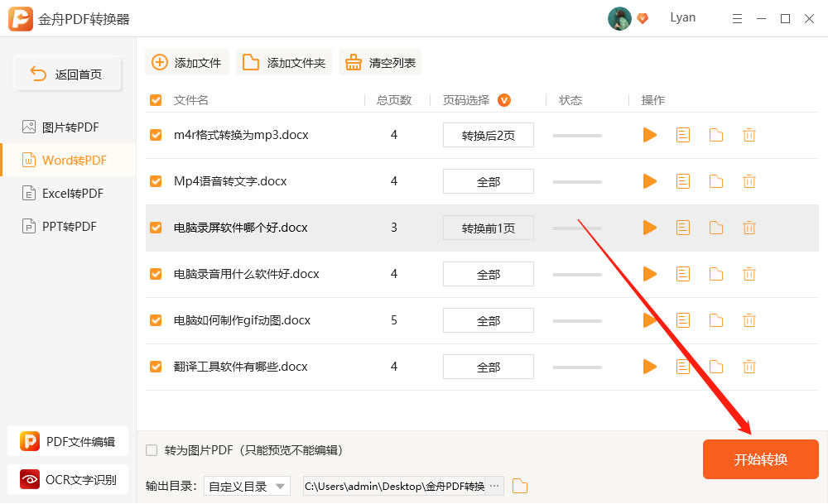
Task: Open the document details icon for 电脑录音用什么软件好.docx
Action: click(x=683, y=274)
